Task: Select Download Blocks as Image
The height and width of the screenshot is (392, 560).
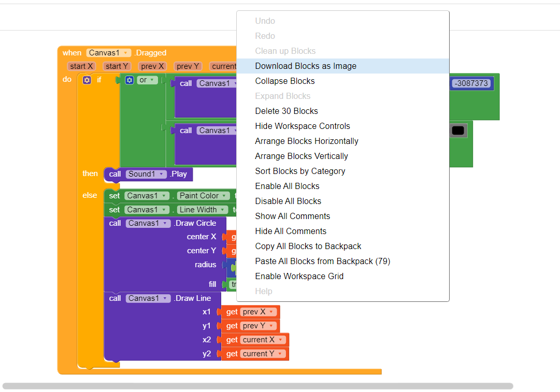Action: pyautogui.click(x=306, y=66)
